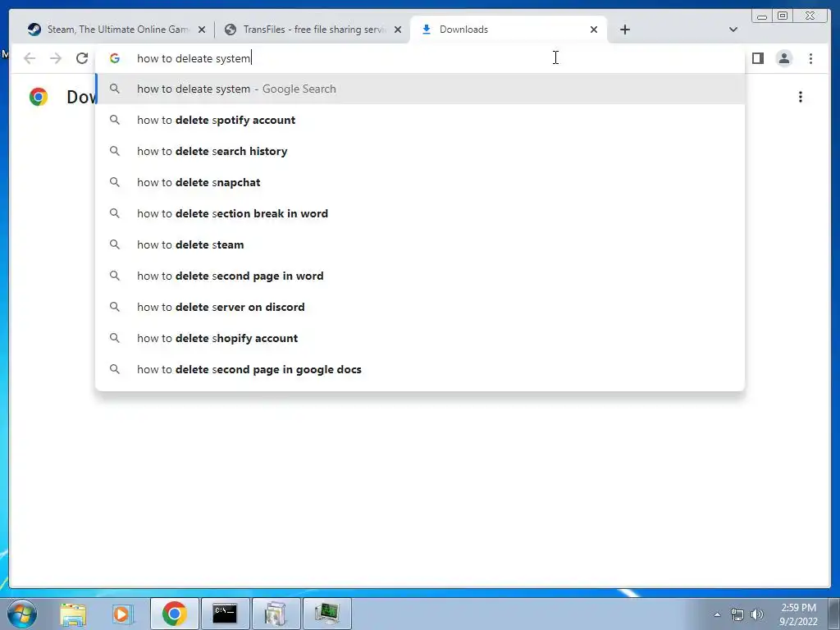Open the clock showing 2:59 PM
The width and height of the screenshot is (840, 630).
point(798,614)
